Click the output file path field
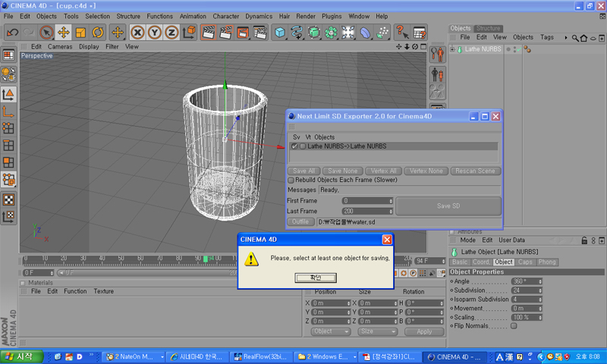607x364 pixels. (x=409, y=222)
